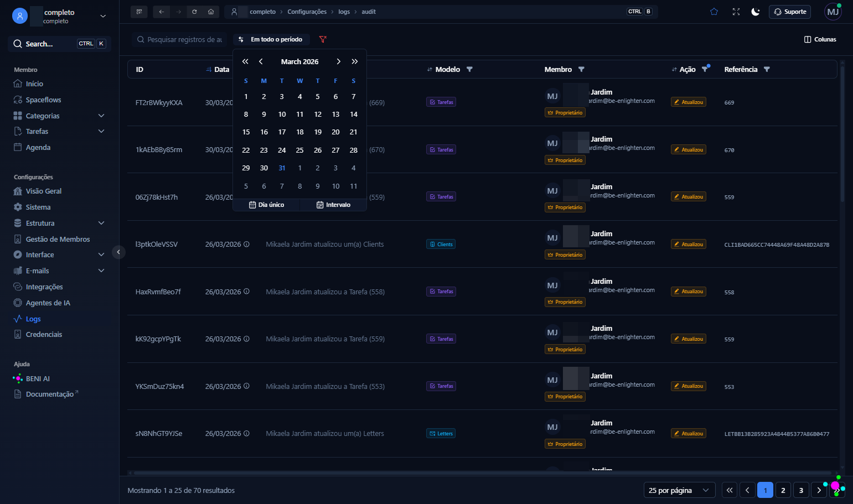853x504 pixels.
Task: Go to home icon in top toolbar
Action: [x=211, y=12]
